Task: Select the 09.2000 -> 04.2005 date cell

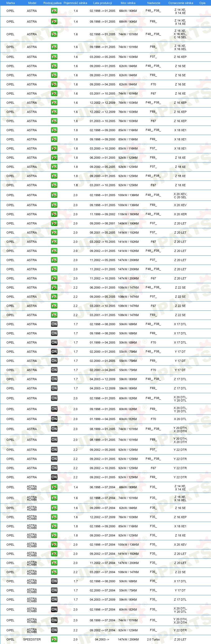Action: (x=103, y=84)
